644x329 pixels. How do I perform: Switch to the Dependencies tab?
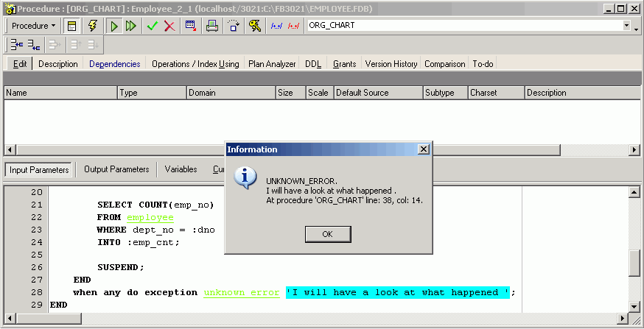point(114,64)
